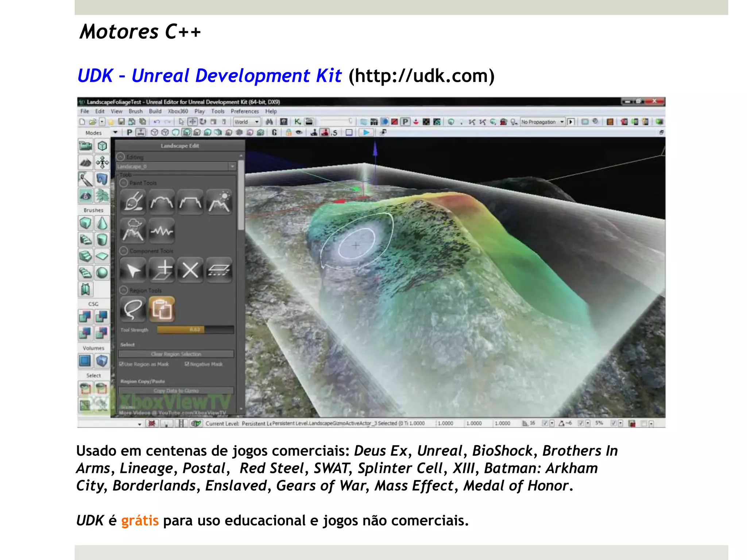The height and width of the screenshot is (560, 747).
Task: Click the Undo arrow in toolbar
Action: tap(157, 122)
